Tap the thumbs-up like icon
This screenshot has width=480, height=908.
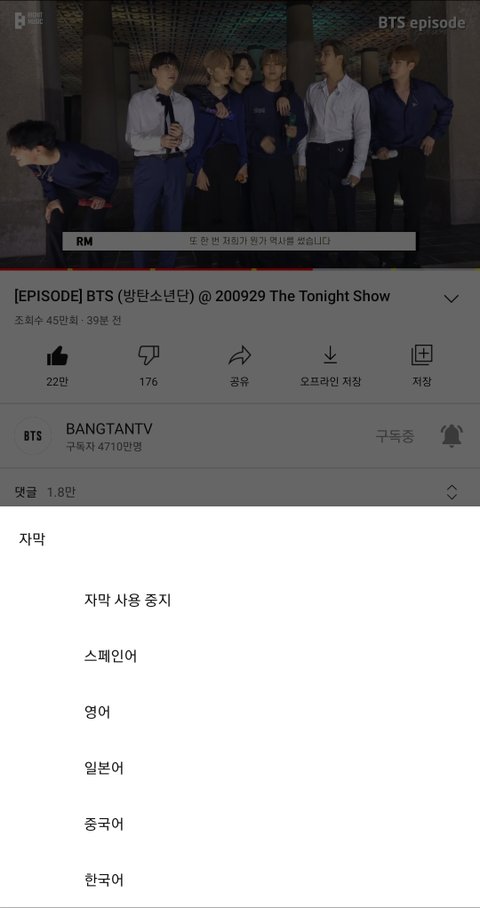(57, 356)
